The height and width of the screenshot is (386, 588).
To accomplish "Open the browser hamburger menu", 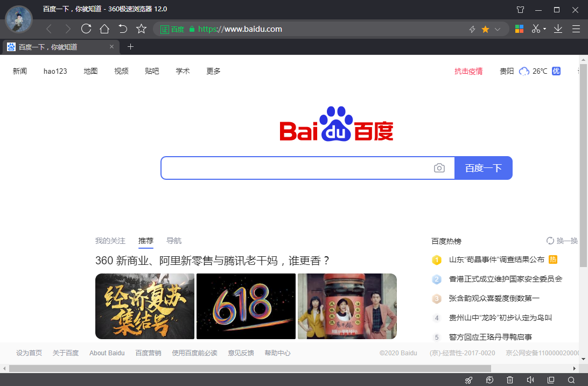I will [x=576, y=29].
